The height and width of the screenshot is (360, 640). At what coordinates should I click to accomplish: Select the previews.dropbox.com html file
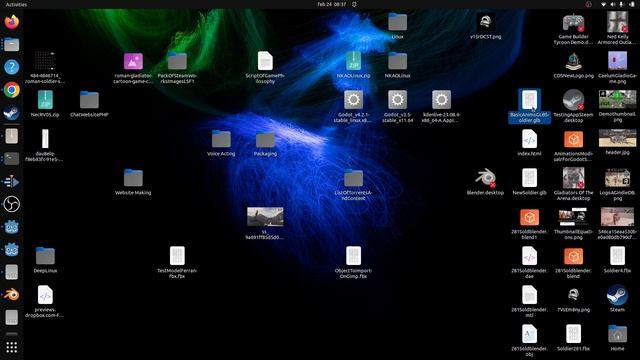(45, 302)
